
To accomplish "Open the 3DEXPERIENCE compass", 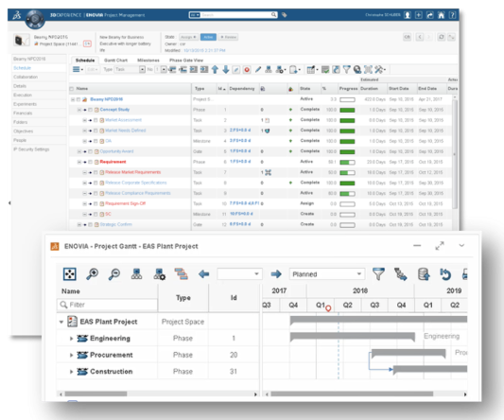I will 35,19.
